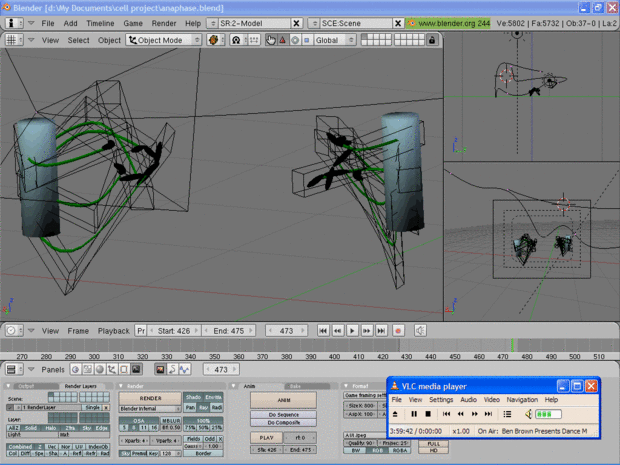Jump to the timeline start with skip-back
This screenshot has height=465, width=620.
[x=323, y=330]
